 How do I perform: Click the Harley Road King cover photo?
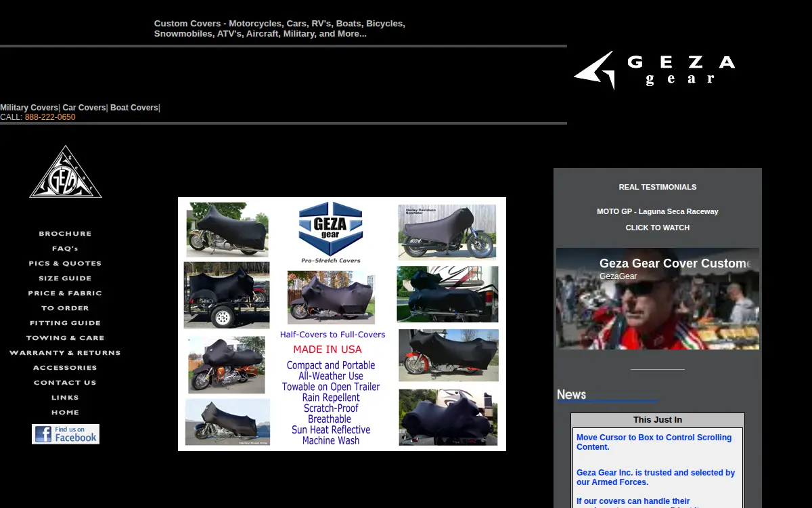tap(227, 422)
